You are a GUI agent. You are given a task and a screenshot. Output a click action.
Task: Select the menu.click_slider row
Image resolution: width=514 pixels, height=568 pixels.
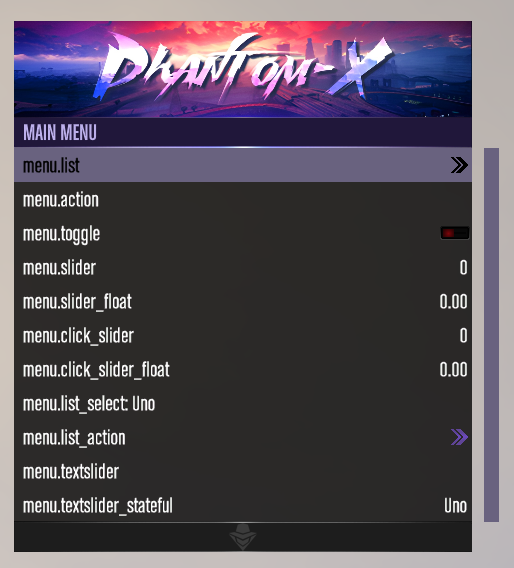[243, 335]
